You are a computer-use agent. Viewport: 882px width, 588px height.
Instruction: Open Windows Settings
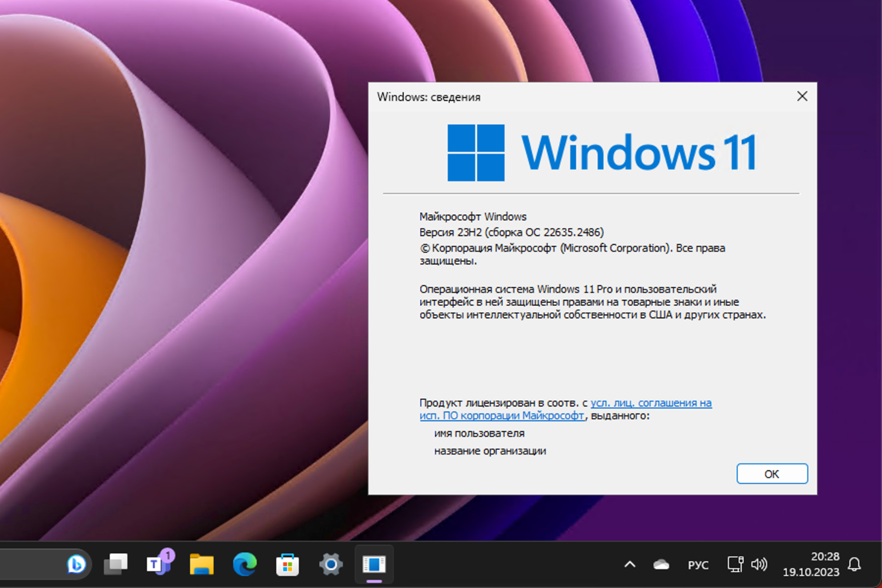(330, 563)
